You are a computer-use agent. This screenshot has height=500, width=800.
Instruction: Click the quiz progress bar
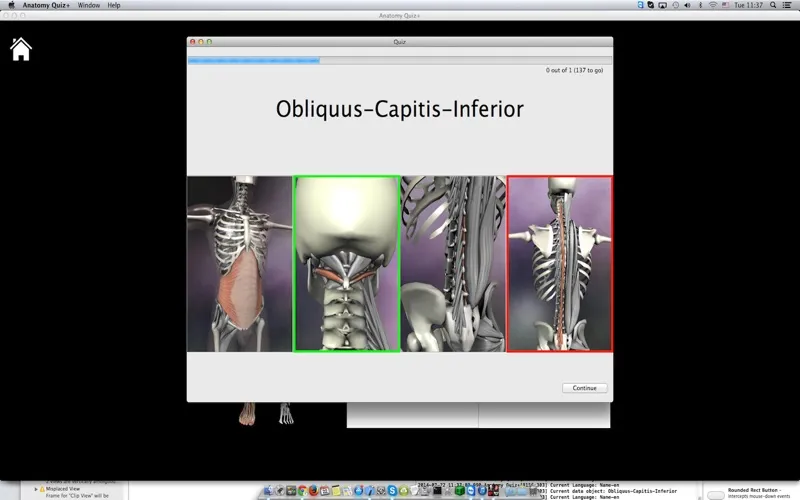tap(399, 60)
